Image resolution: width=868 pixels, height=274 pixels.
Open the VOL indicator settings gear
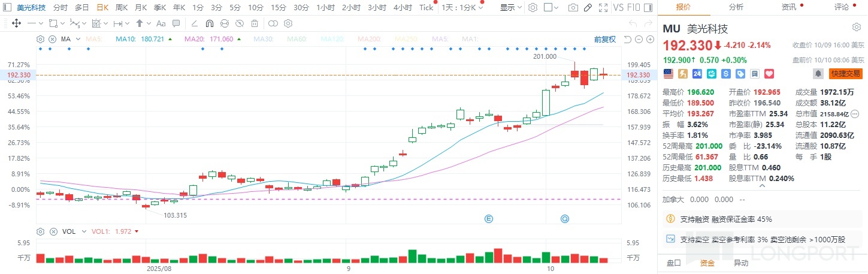41,231
